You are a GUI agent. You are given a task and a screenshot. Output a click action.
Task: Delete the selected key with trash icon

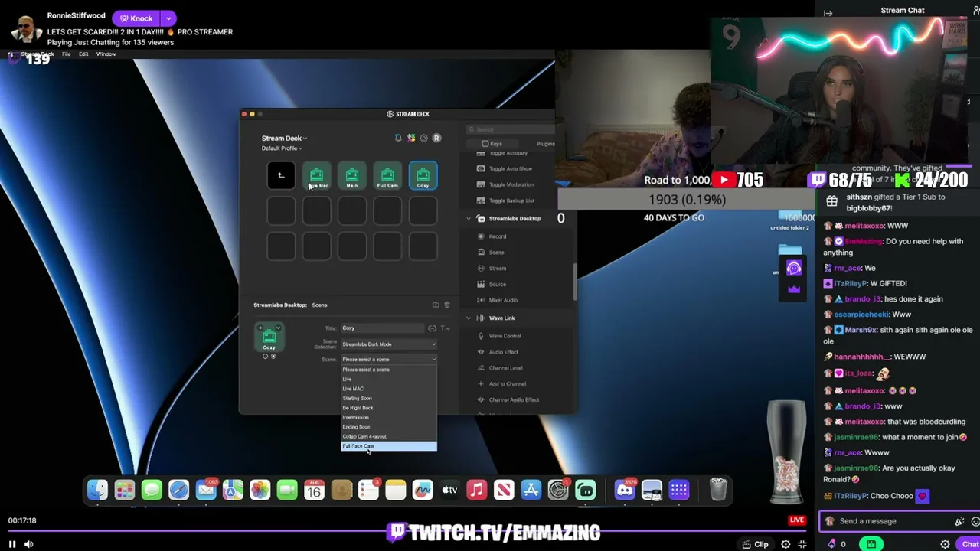pos(447,305)
